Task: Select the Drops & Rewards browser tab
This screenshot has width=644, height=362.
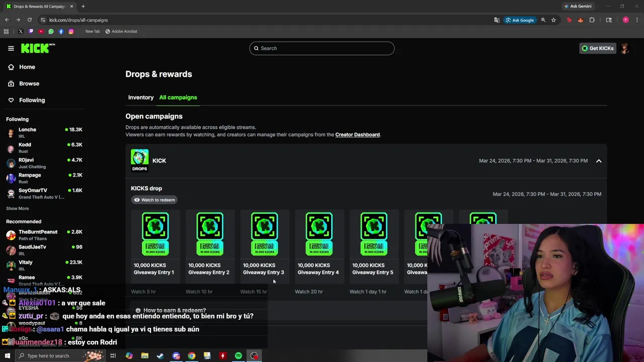Action: tap(39, 6)
